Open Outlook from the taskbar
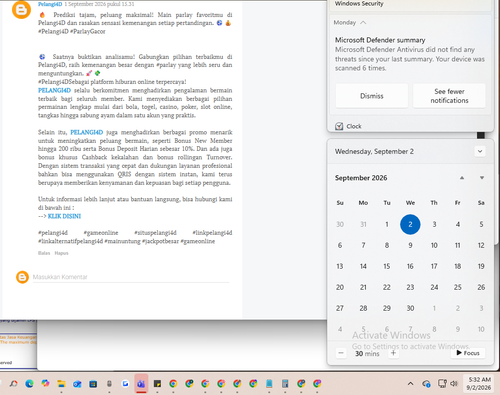The image size is (500, 395). tap(77, 384)
